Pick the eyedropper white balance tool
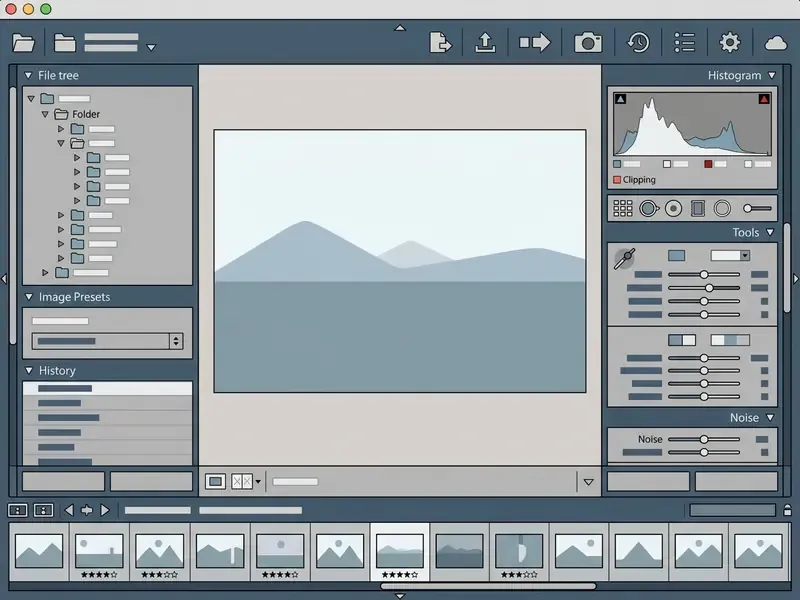Screen dimensions: 800x600 pyautogui.click(x=624, y=258)
